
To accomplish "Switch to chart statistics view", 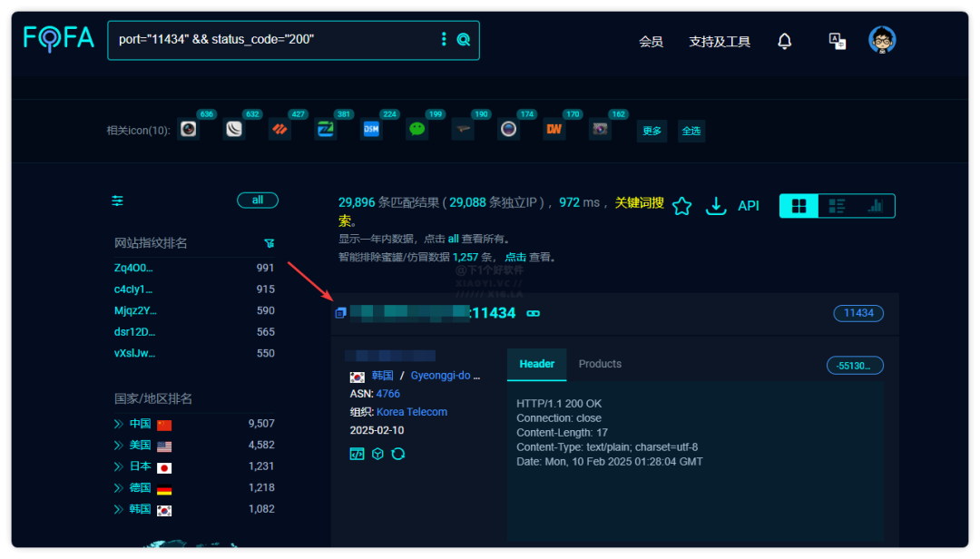I will [875, 206].
